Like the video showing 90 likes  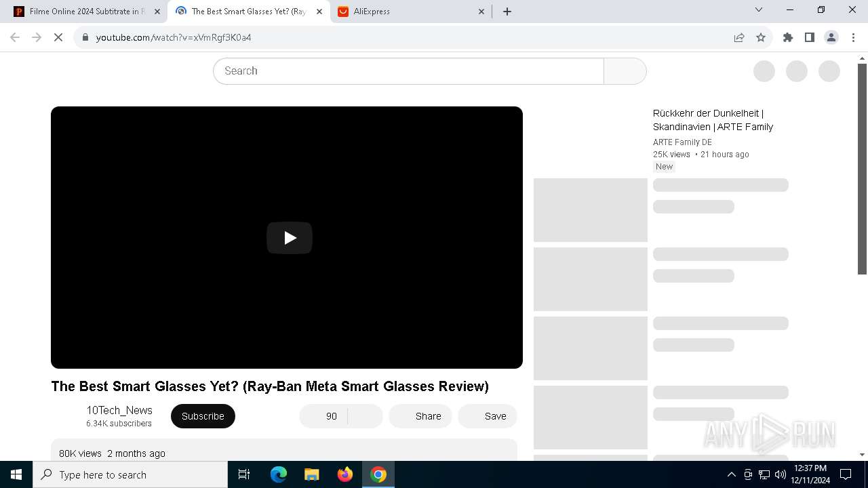(x=323, y=416)
